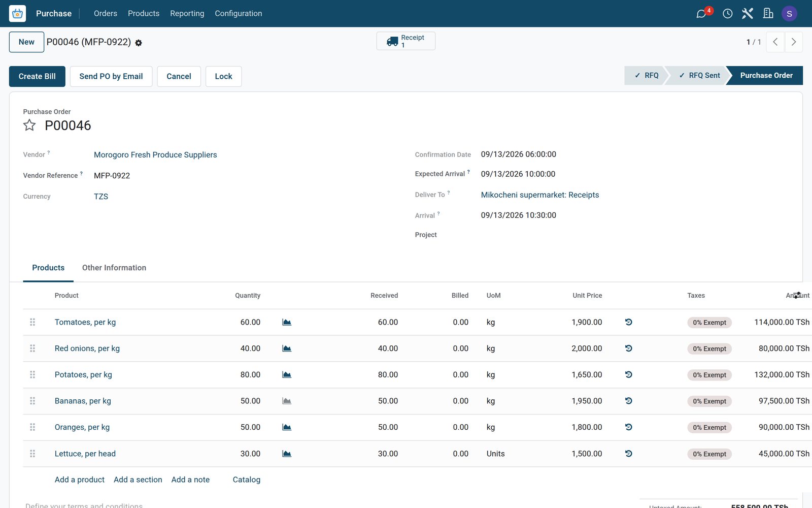This screenshot has height=508, width=812.
Task: Open the gear actions menu beside P00046
Action: pos(139,43)
